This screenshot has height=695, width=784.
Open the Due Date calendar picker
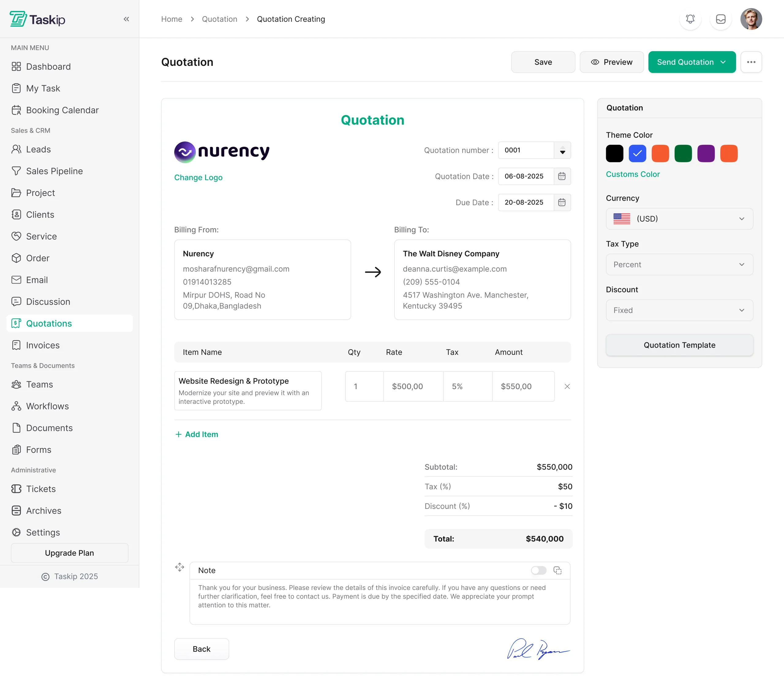(x=562, y=202)
